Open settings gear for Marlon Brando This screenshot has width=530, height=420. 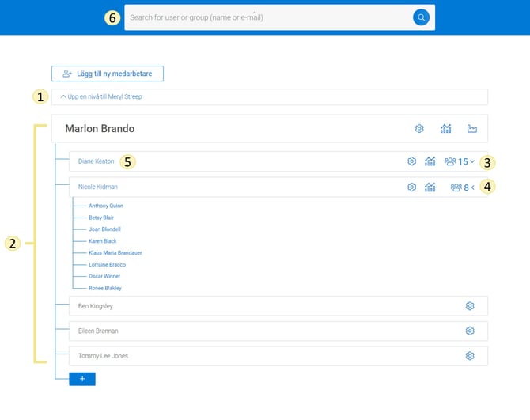pyautogui.click(x=419, y=129)
